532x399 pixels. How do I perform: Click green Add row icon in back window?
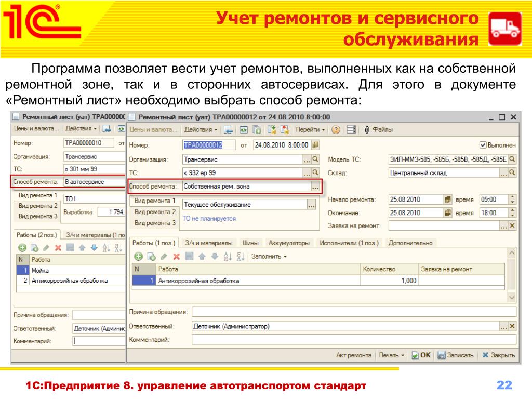tap(22, 248)
